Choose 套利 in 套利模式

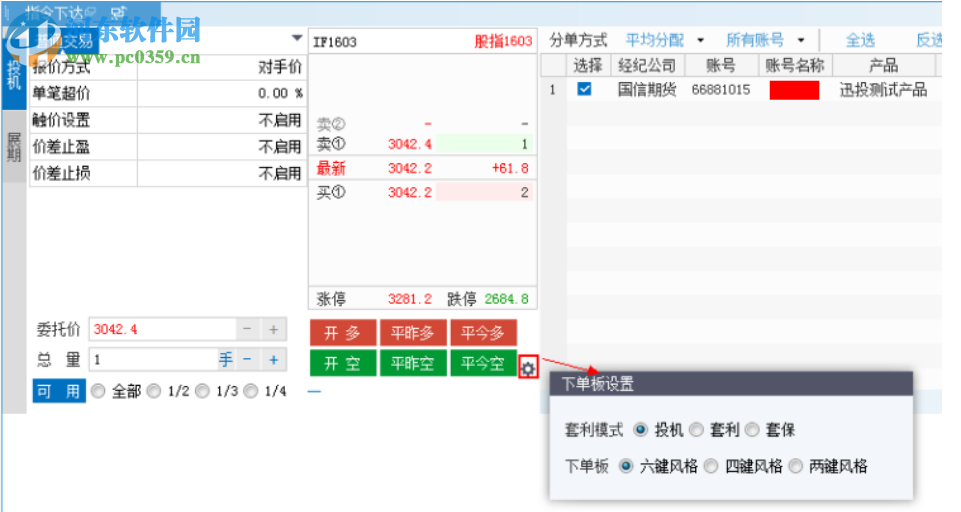(x=696, y=430)
